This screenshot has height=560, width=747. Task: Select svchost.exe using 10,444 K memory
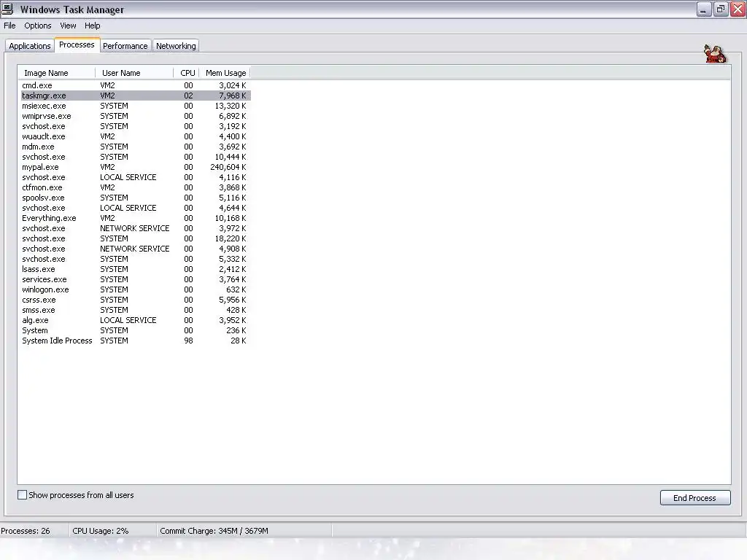coord(135,157)
